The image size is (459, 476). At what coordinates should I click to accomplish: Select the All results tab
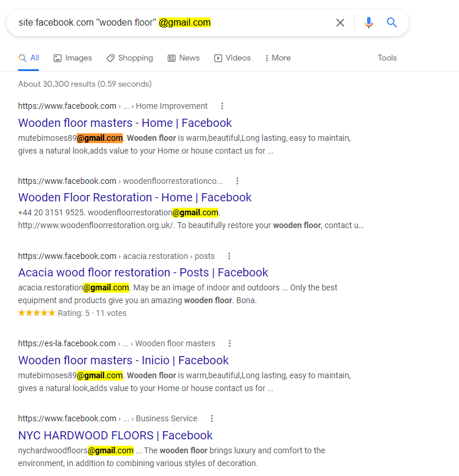(x=29, y=58)
